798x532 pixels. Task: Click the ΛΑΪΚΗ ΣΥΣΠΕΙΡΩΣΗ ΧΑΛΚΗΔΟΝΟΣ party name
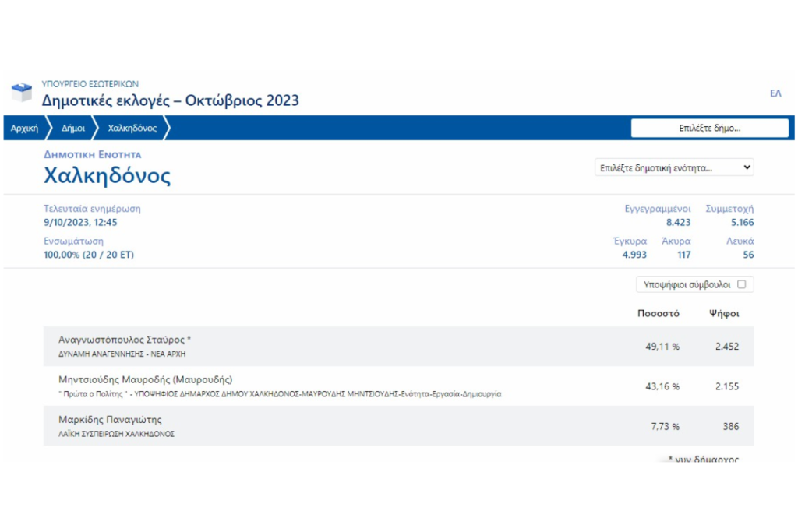[x=116, y=434]
